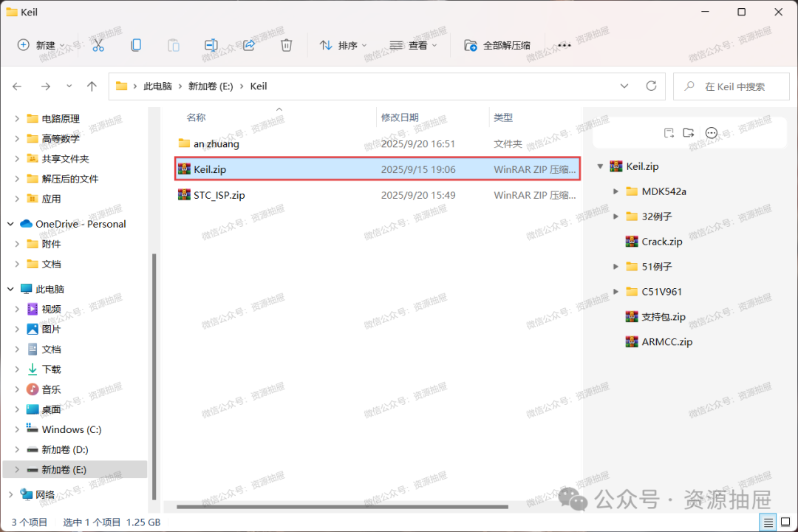This screenshot has height=532, width=798.
Task: Go back with the left arrow
Action: pyautogui.click(x=17, y=86)
